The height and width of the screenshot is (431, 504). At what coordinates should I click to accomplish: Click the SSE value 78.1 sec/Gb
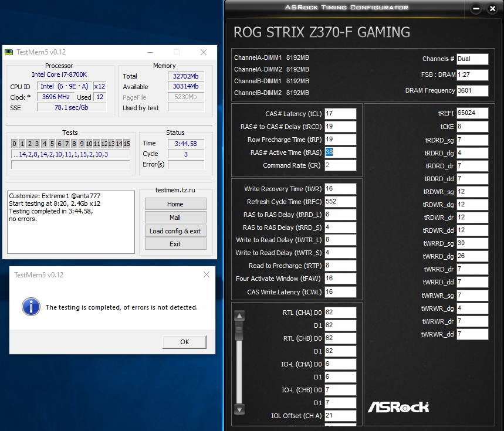pos(72,107)
